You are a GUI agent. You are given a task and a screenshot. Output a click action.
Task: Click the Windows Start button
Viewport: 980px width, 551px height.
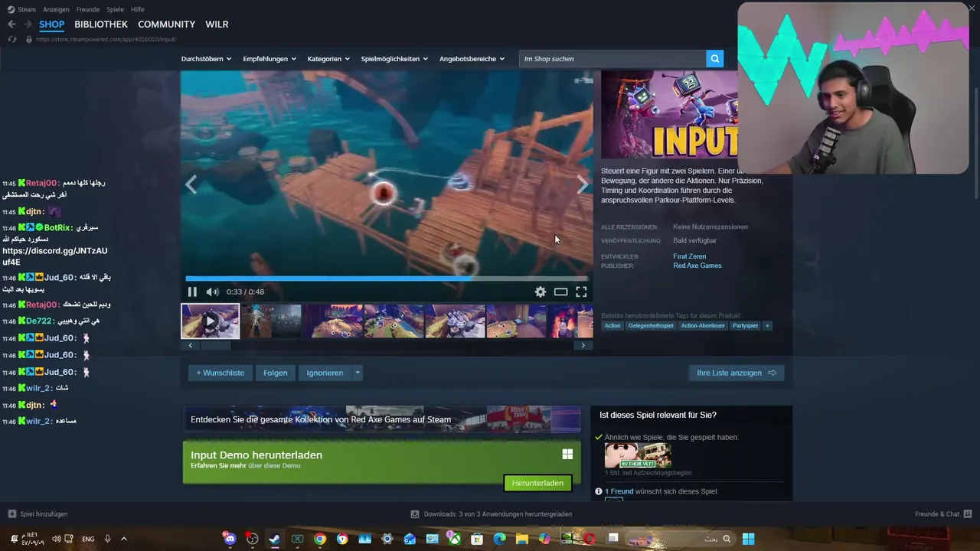[748, 539]
